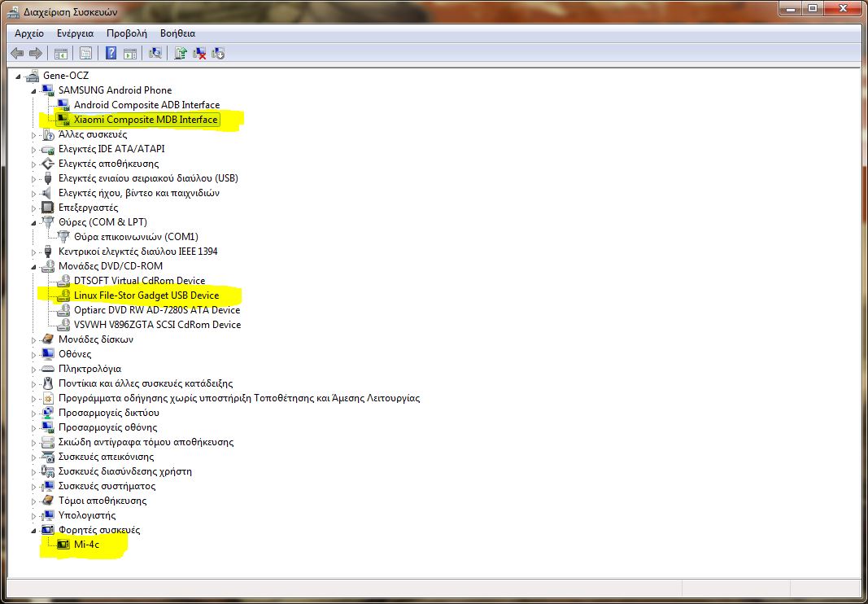The width and height of the screenshot is (868, 604).
Task: Open the Ενέργεια menu
Action: point(75,33)
